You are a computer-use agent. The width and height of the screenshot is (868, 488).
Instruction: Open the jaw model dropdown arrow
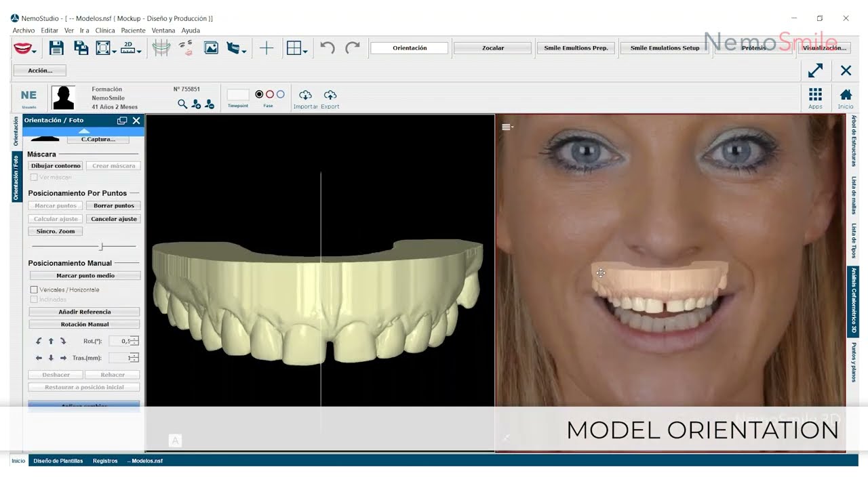244,52
